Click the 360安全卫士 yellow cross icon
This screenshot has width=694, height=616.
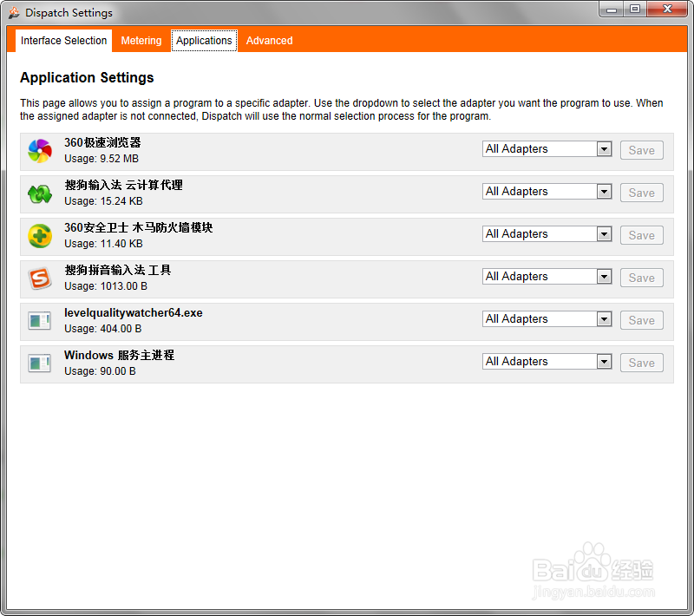pyautogui.click(x=40, y=236)
